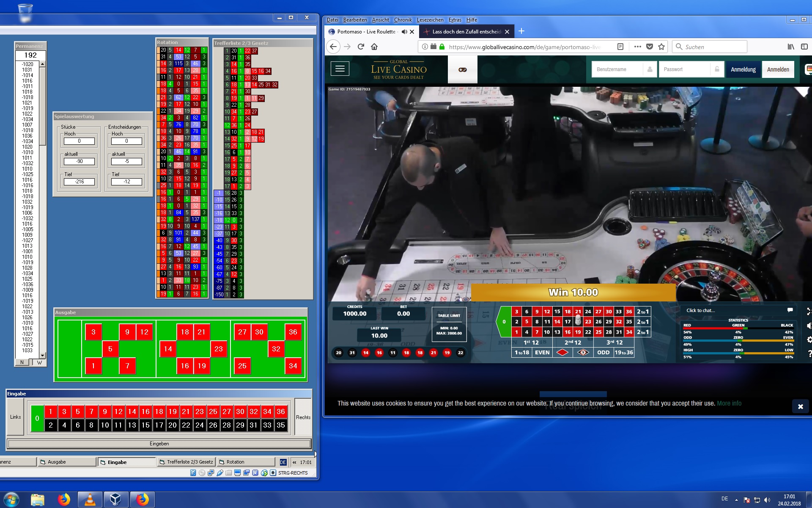The height and width of the screenshot is (508, 812).
Task: Open the Firefox library icon
Action: tap(790, 47)
